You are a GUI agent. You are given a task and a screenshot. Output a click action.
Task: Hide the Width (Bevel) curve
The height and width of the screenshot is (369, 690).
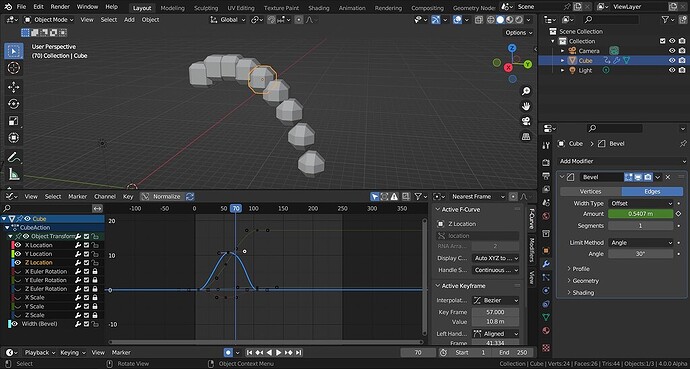[x=15, y=324]
